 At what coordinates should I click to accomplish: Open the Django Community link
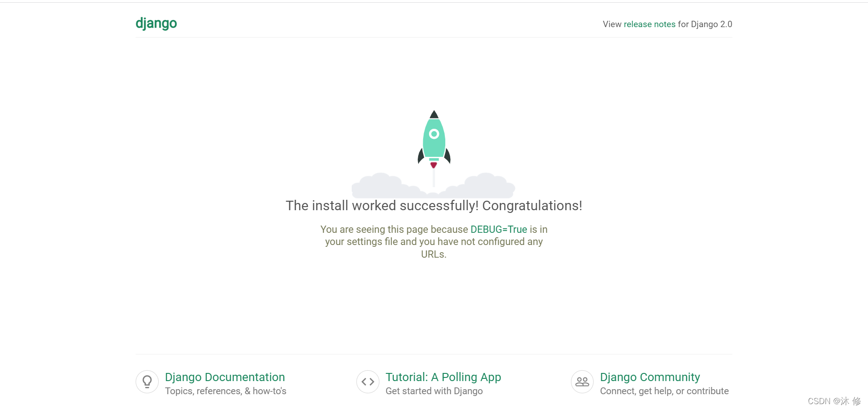[650, 377]
